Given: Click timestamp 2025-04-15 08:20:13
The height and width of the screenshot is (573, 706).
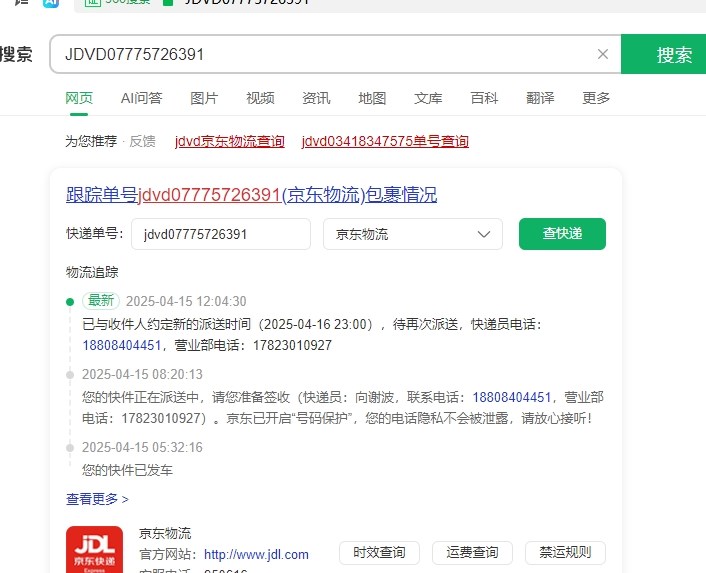Looking at the screenshot, I should click(142, 374).
